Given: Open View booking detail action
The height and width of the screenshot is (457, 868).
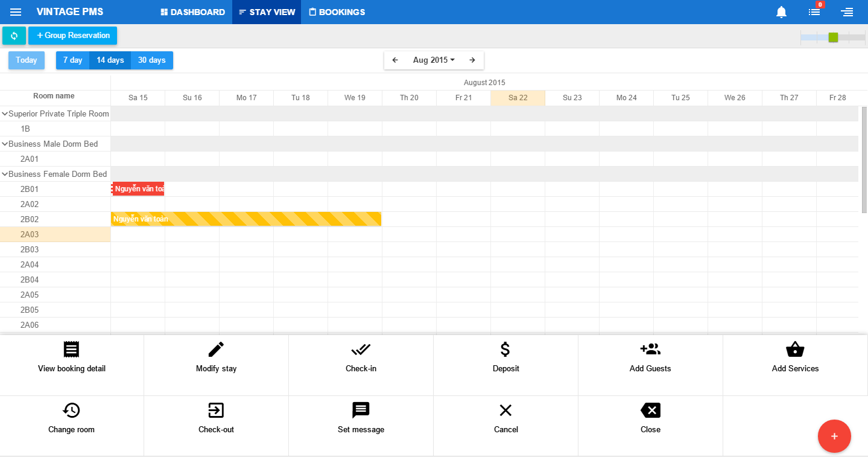Looking at the screenshot, I should pyautogui.click(x=71, y=350).
